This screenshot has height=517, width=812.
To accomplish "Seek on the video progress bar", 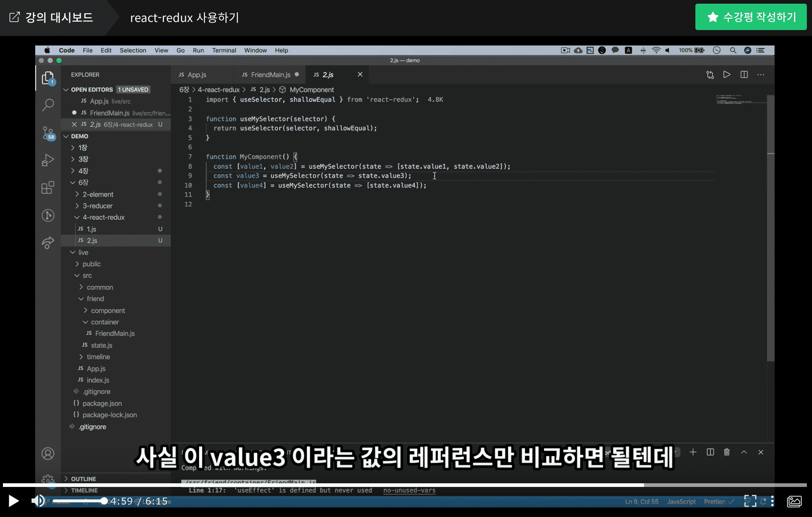I will (x=405, y=485).
